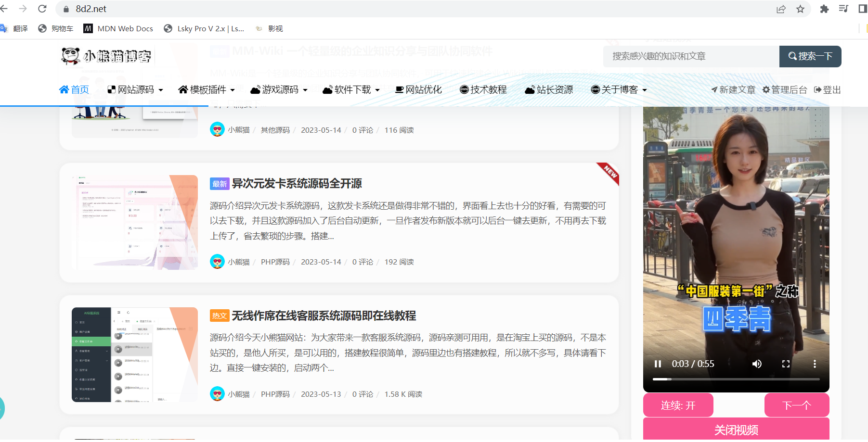868x442 pixels.
Task: Click 关闭视频 to close the video
Action: tap(736, 429)
